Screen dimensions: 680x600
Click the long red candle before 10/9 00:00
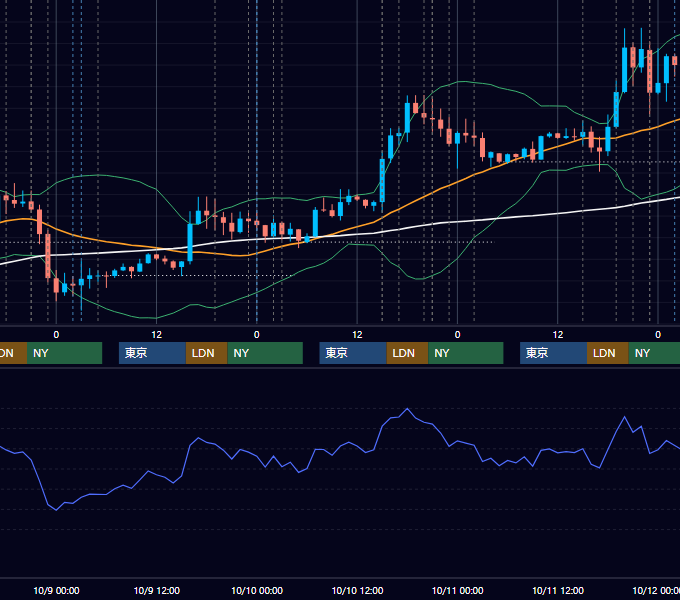48,256
